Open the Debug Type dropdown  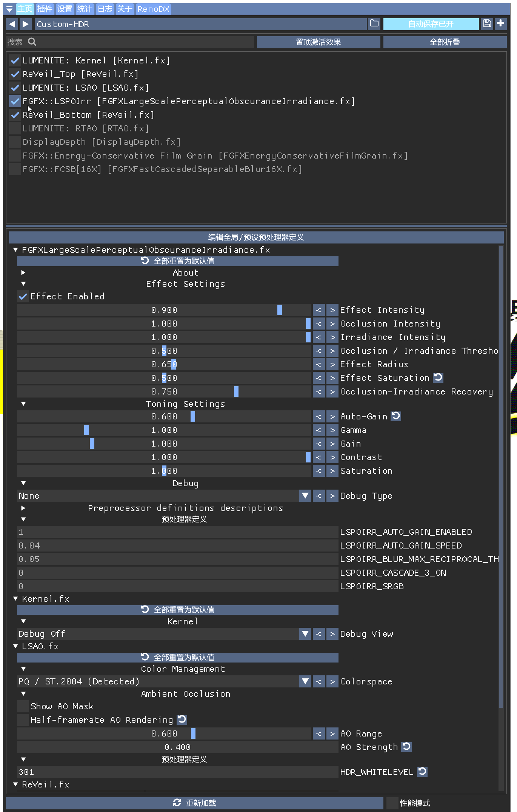pyautogui.click(x=305, y=496)
